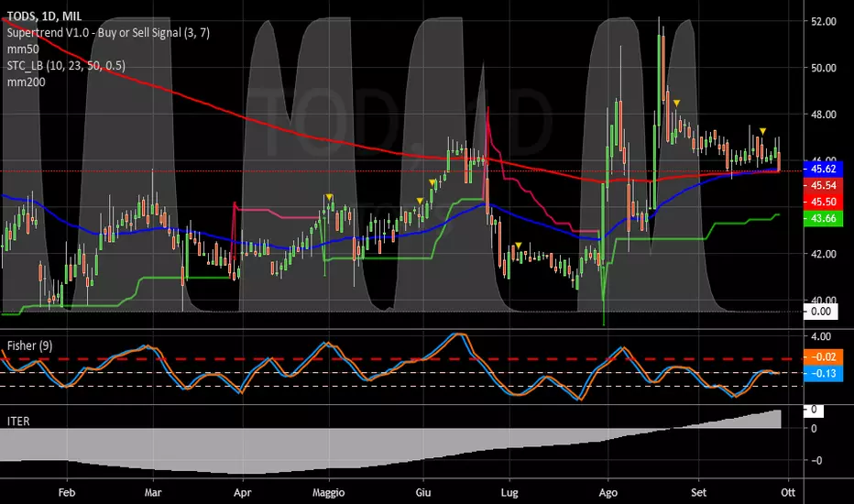This screenshot has height=504, width=854.
Task: Click the ITER indicator label
Action: (18, 422)
